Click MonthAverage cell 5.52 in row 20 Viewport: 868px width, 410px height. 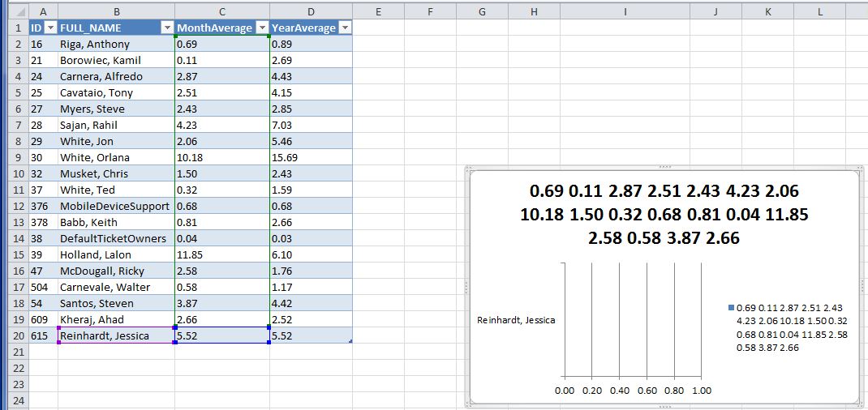click(222, 335)
